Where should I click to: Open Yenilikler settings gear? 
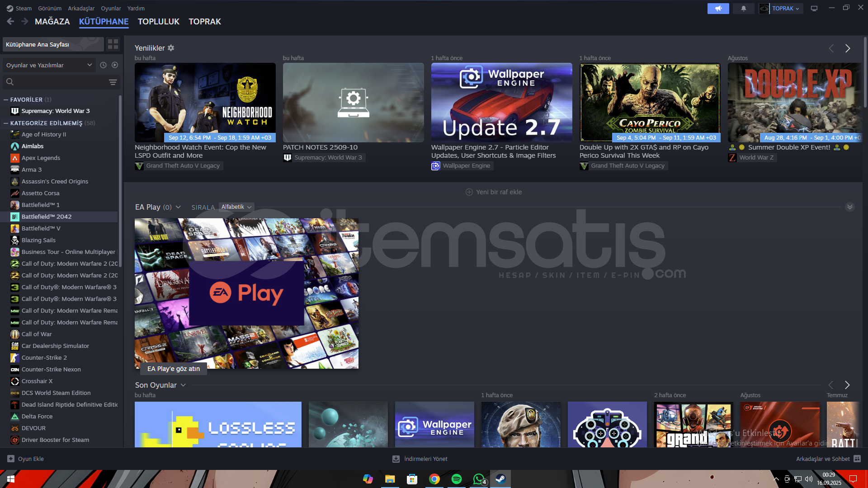(x=171, y=48)
